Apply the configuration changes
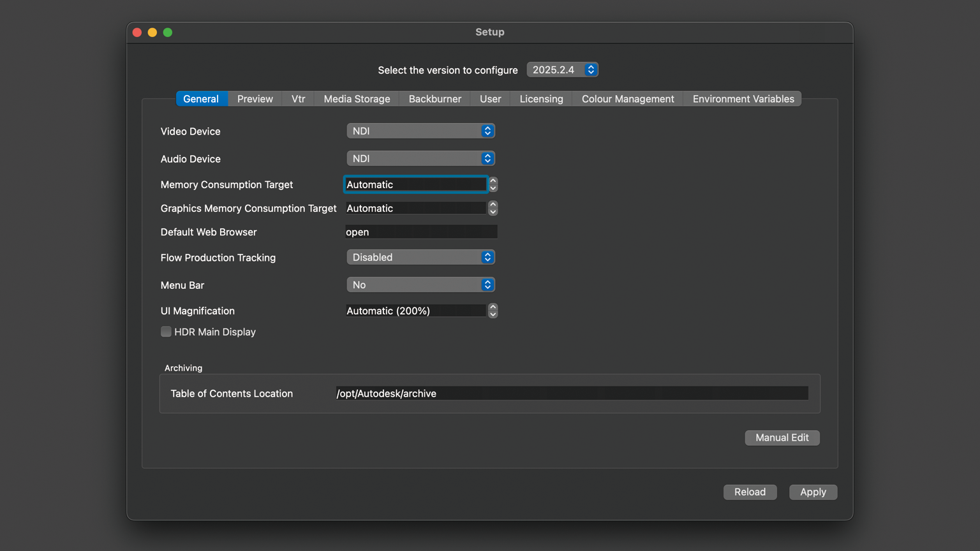Image resolution: width=980 pixels, height=551 pixels. click(x=813, y=492)
